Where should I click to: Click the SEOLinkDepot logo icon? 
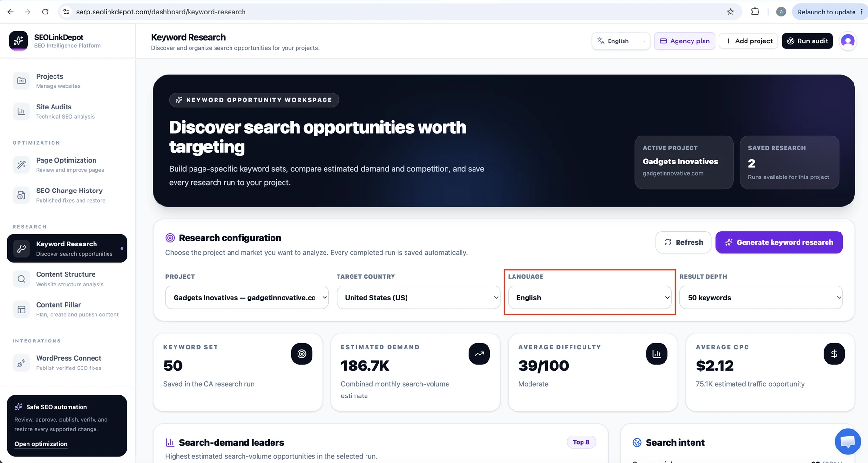click(18, 41)
